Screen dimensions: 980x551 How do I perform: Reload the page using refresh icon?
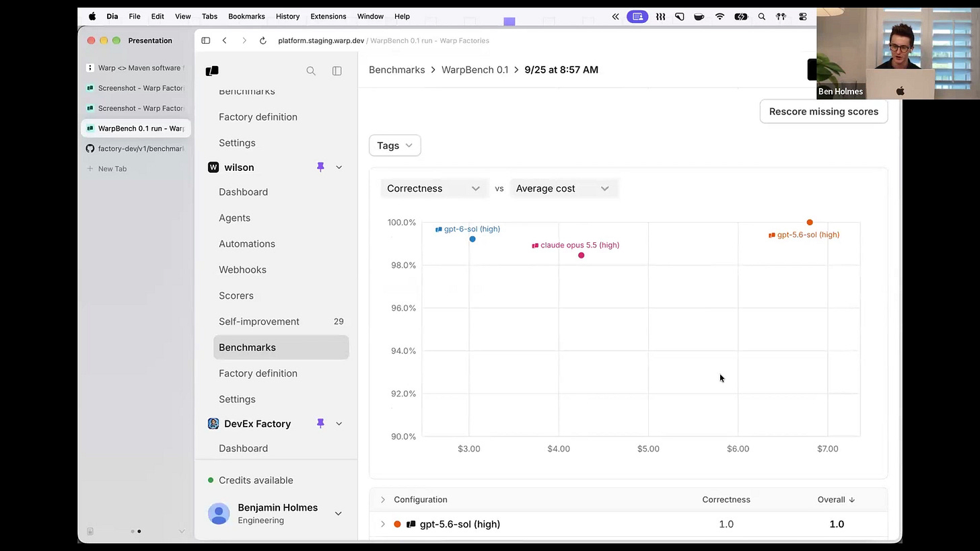coord(262,40)
